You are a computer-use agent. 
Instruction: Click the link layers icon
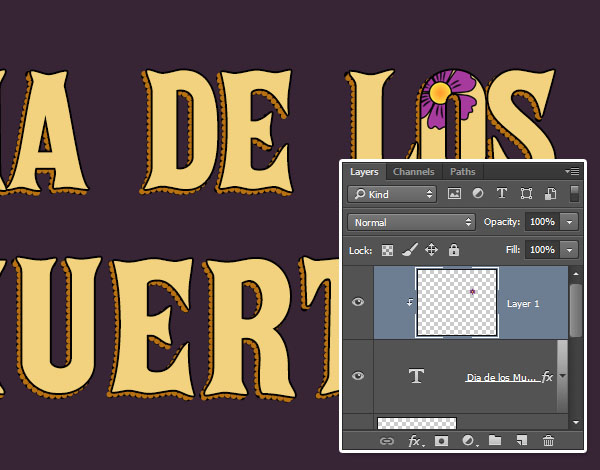point(386,440)
